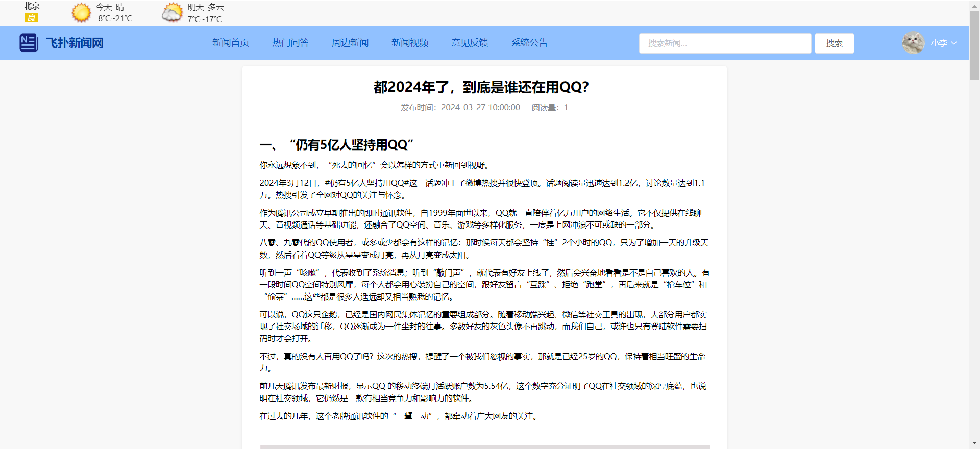Click the 飞扑新闻网 site title
The image size is (980, 449).
click(x=75, y=43)
